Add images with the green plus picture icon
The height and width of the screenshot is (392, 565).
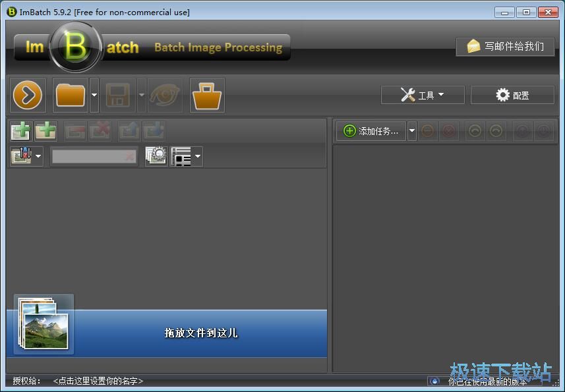21,130
